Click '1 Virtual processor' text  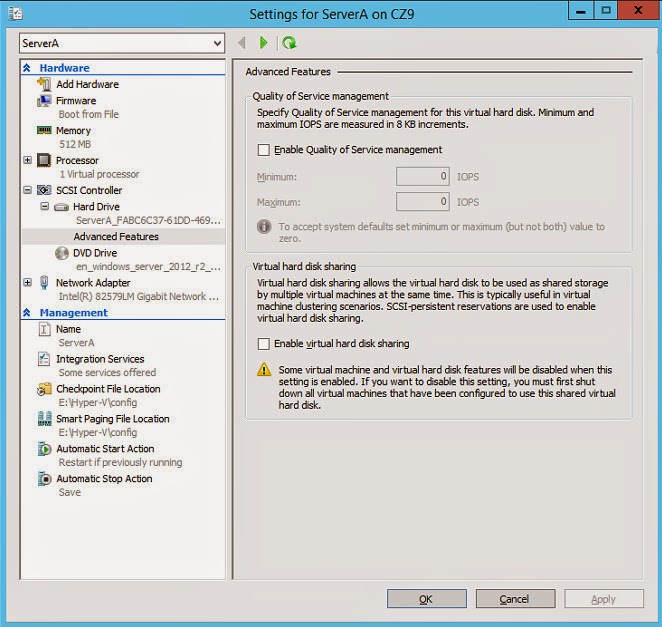point(99,174)
